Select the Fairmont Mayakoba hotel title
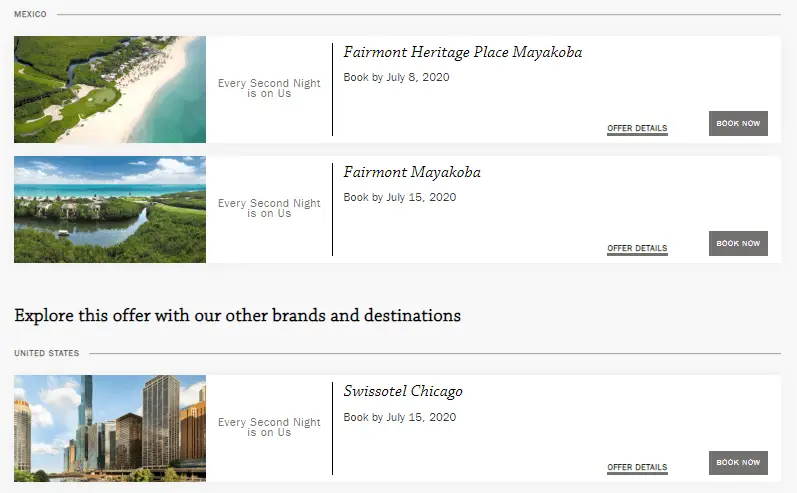797x493 pixels. (412, 172)
